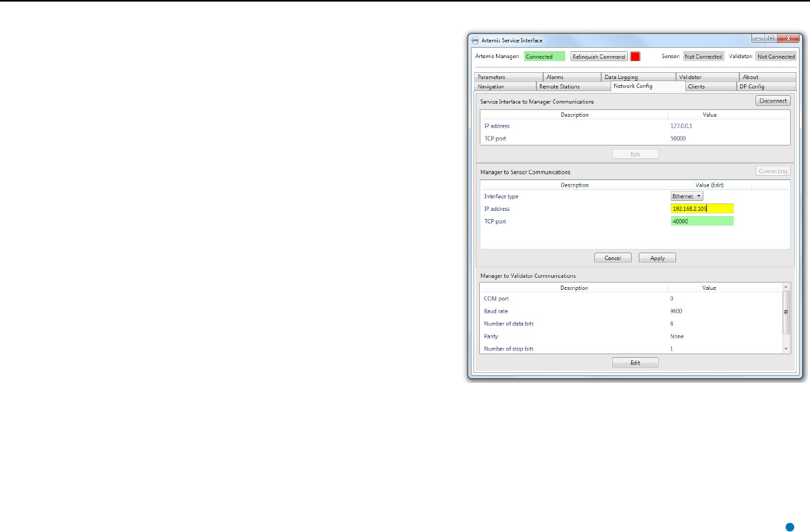The image size is (810, 532).
Task: Cancel the sensor communications edit
Action: (613, 258)
